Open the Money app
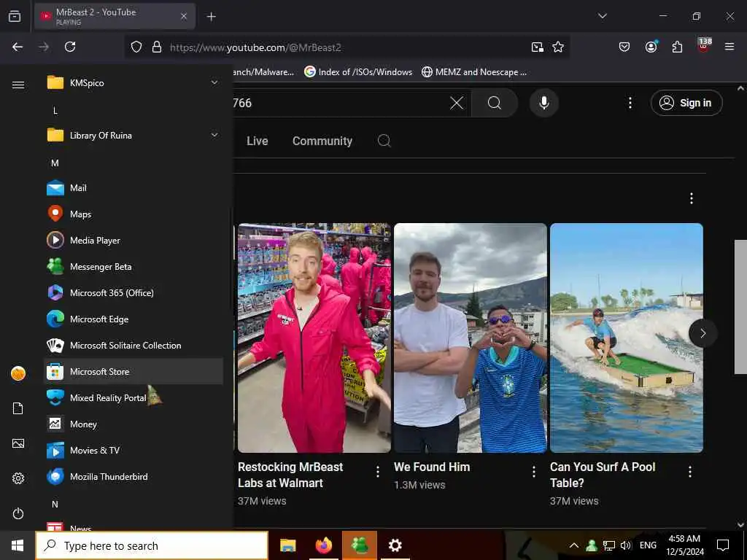 click(x=133, y=424)
